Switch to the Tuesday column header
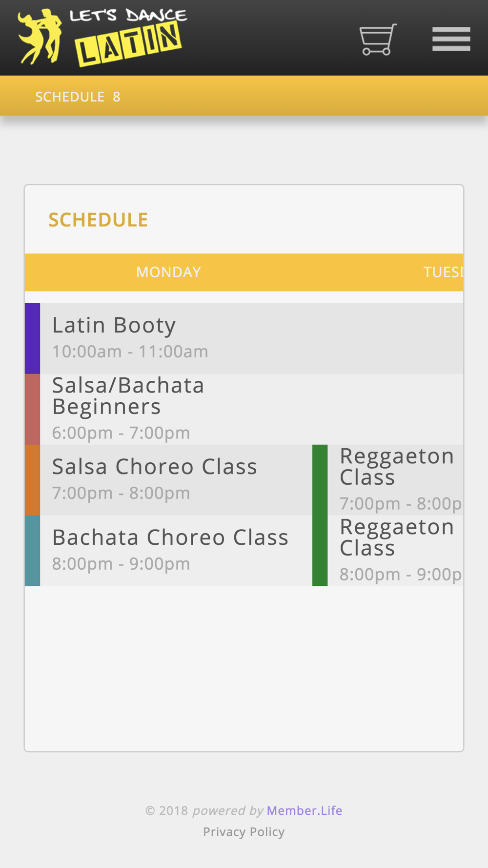The width and height of the screenshot is (488, 868). 443,272
